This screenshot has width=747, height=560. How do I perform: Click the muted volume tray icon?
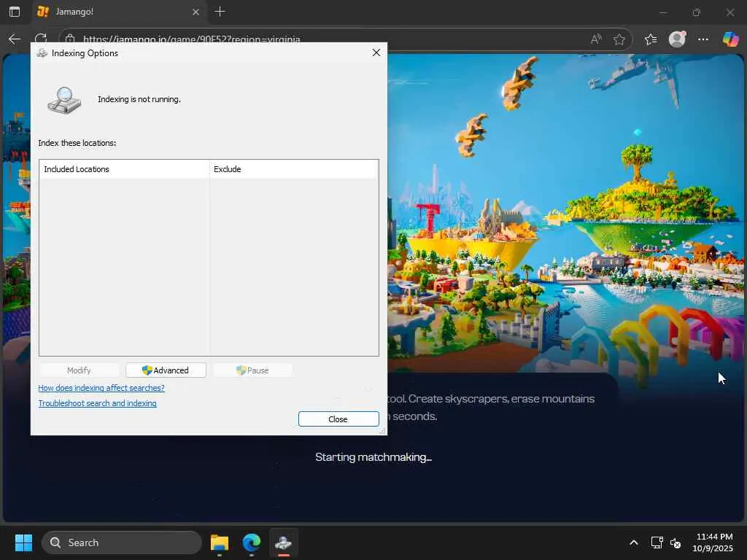tap(676, 542)
